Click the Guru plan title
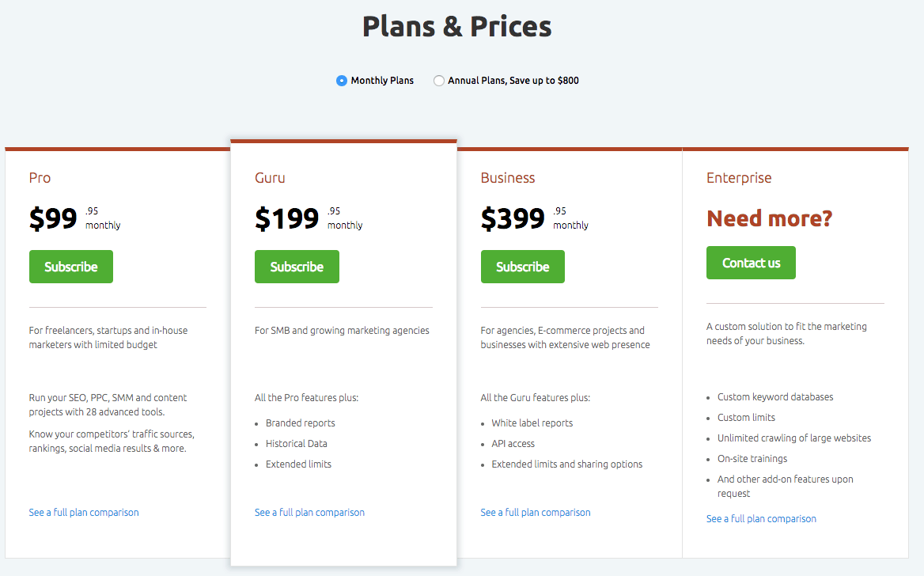Screen dimensions: 924x576 270,178
